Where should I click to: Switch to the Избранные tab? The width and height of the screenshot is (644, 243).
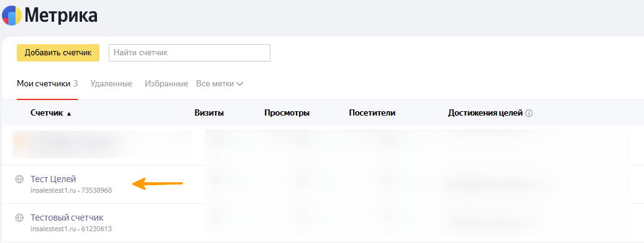(167, 84)
